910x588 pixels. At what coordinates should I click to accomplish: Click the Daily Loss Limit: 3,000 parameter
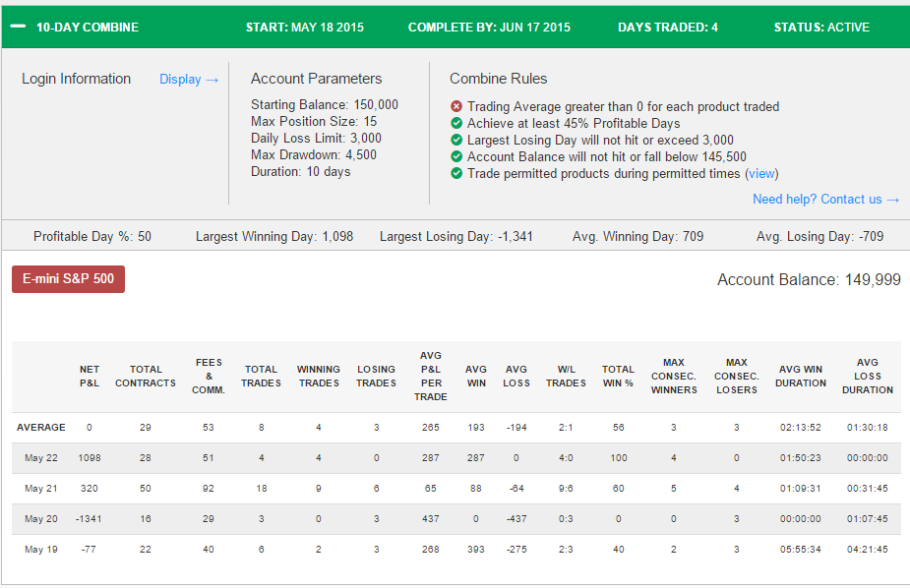pyautogui.click(x=317, y=139)
